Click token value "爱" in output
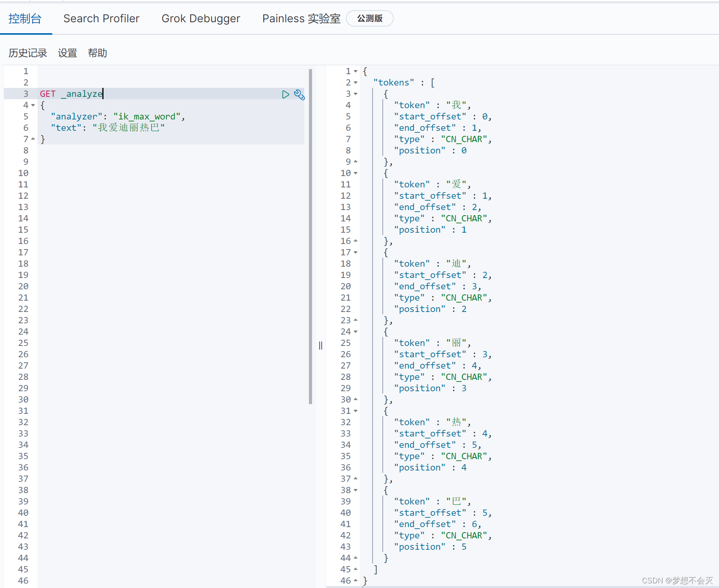The height and width of the screenshot is (588, 719). click(x=456, y=185)
